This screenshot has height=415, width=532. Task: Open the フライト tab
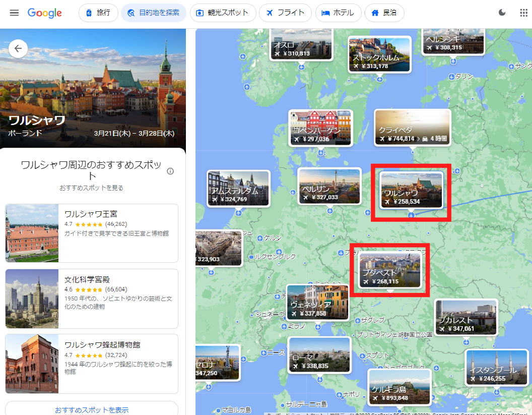coord(285,13)
